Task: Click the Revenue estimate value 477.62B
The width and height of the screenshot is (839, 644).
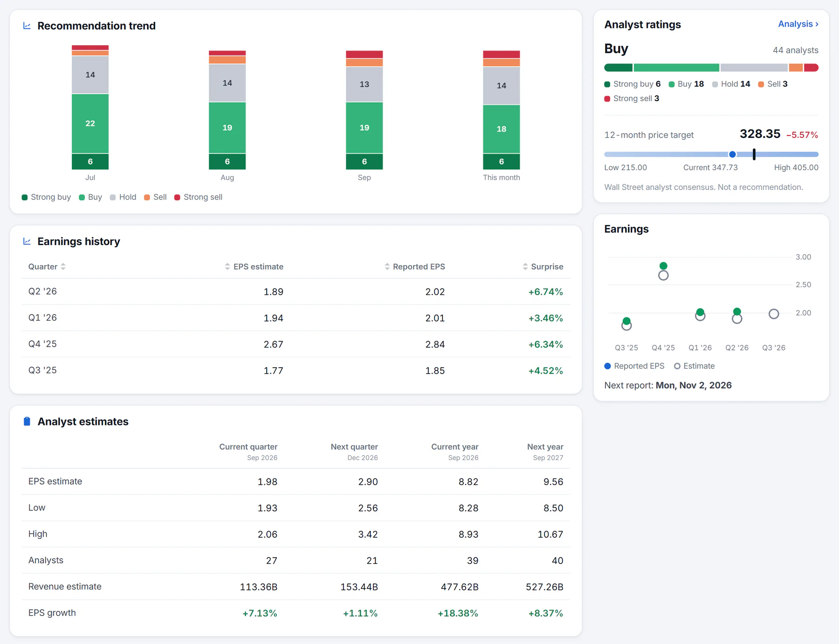Action: pyautogui.click(x=460, y=587)
